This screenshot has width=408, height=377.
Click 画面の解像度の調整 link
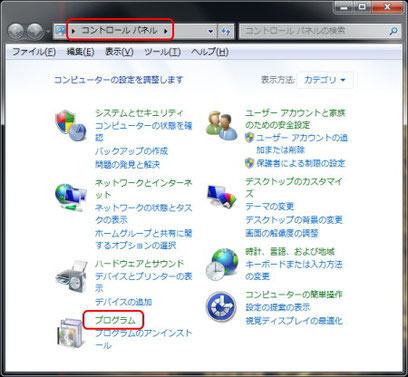click(x=282, y=233)
